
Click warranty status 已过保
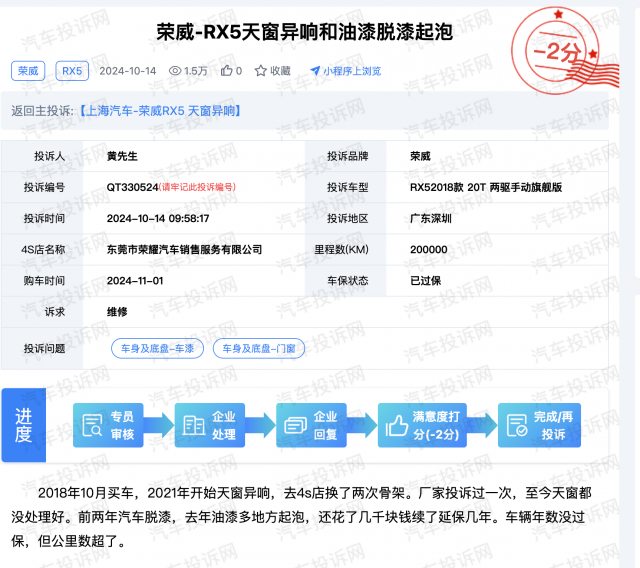[425, 281]
